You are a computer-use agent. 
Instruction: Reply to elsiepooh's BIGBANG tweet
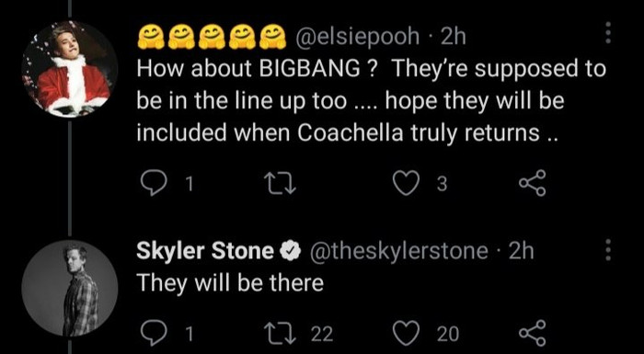pyautogui.click(x=155, y=185)
